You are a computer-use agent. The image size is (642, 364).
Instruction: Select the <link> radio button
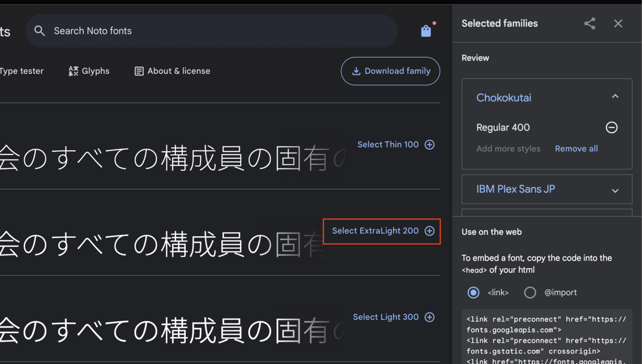click(473, 292)
